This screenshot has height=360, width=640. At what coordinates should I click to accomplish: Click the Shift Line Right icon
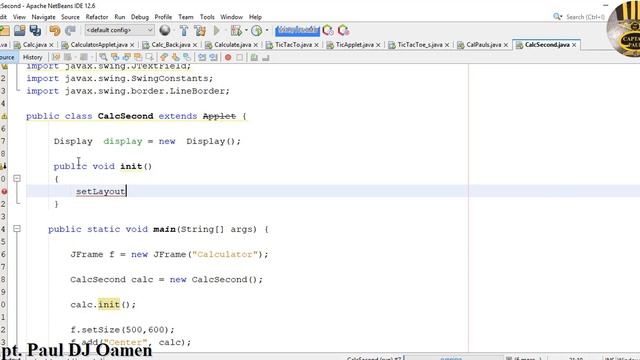tap(213, 58)
